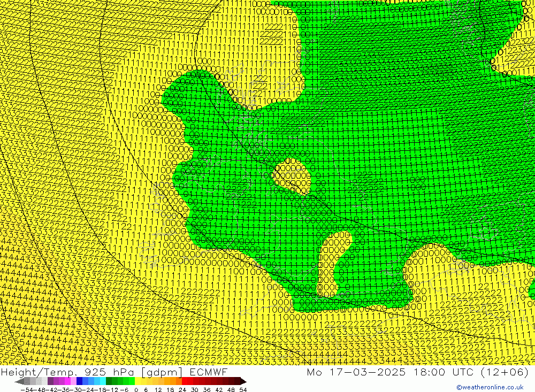Pick the bright yellow legend swatch at 0
The height and width of the screenshot is (392, 535).
pyautogui.click(x=137, y=381)
